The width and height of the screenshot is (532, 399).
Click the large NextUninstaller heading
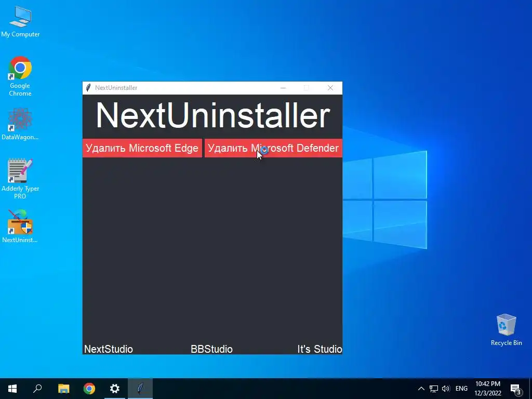[x=212, y=115]
